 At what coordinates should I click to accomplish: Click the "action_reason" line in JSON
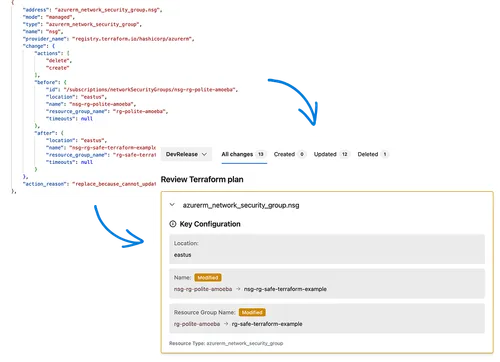(89, 184)
